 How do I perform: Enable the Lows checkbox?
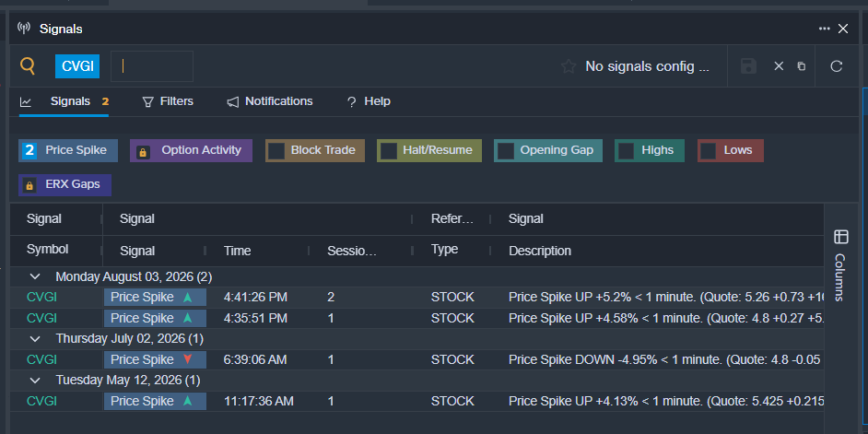coord(709,150)
